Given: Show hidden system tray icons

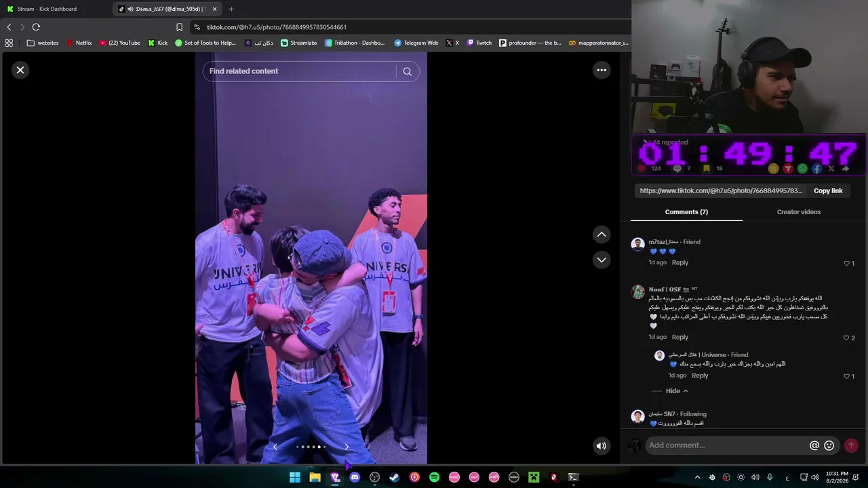Looking at the screenshot, I should [x=697, y=477].
